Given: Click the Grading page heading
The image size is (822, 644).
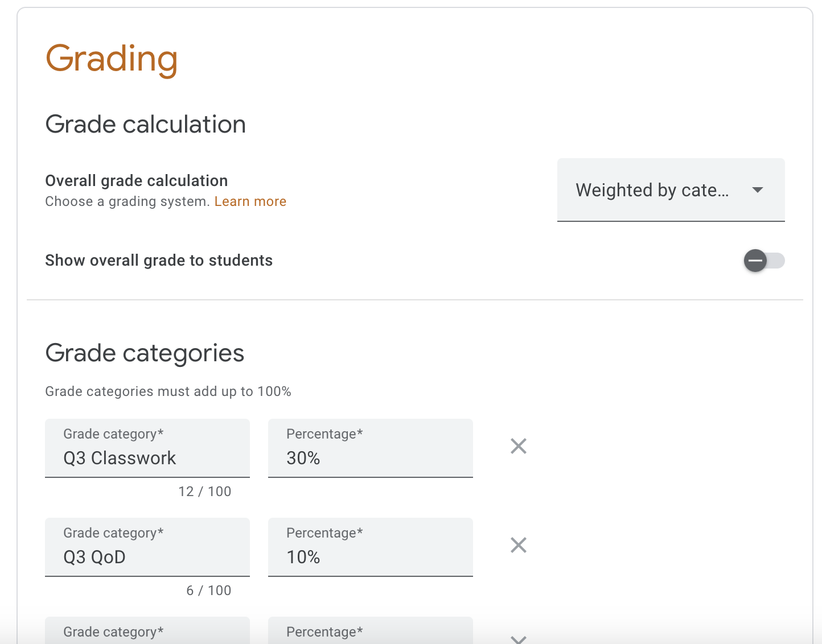Looking at the screenshot, I should (x=112, y=58).
